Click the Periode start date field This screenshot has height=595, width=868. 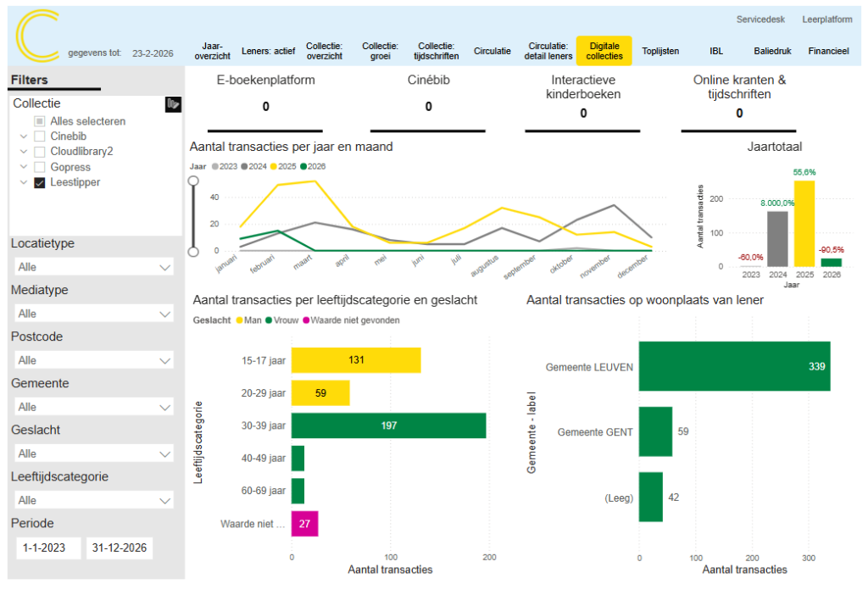click(x=48, y=548)
